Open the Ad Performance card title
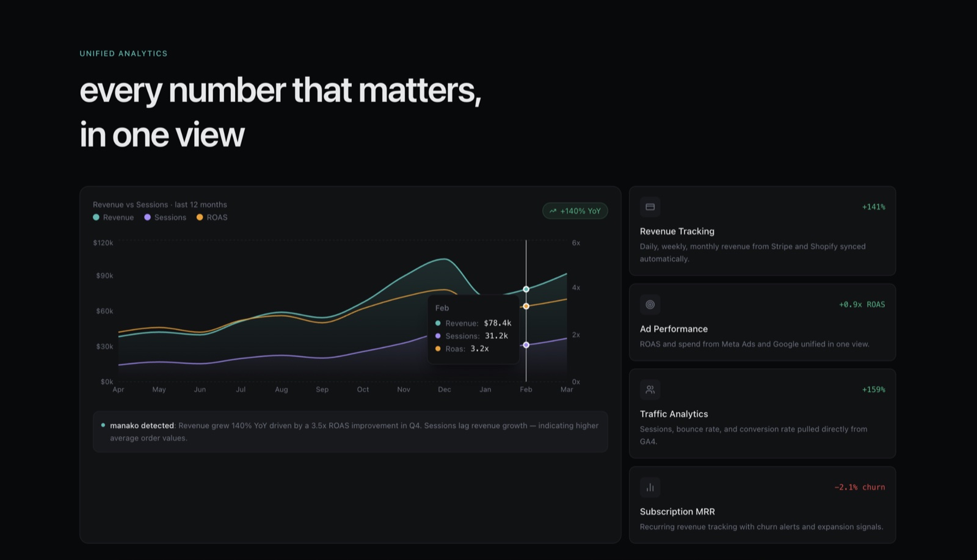This screenshot has height=560, width=977. (x=674, y=329)
